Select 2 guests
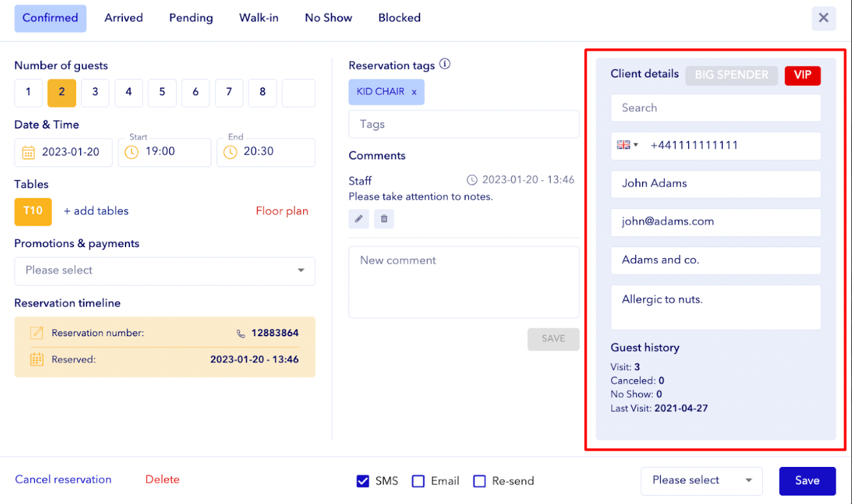Screen dimensions: 852x504 tap(62, 93)
